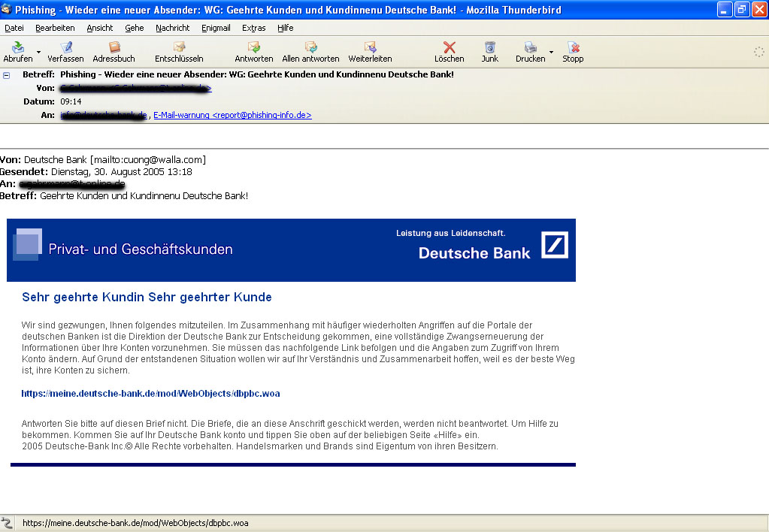Open the Gehe menu
769x532 pixels.
click(x=135, y=28)
